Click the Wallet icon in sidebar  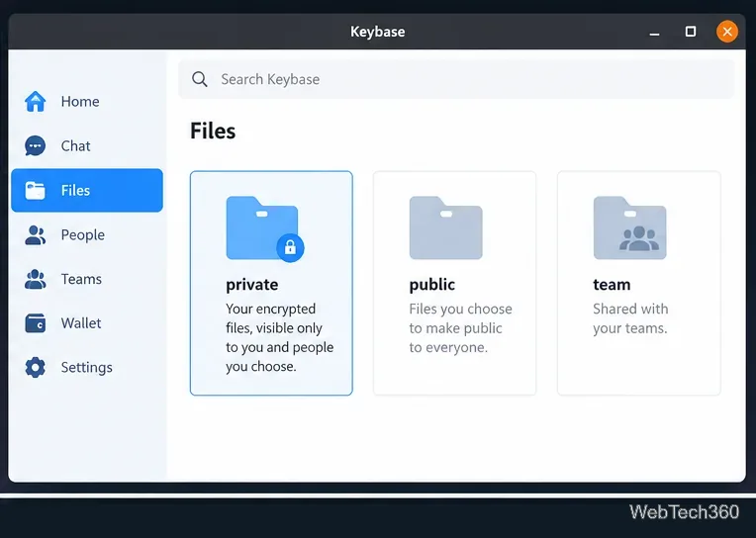coord(36,323)
